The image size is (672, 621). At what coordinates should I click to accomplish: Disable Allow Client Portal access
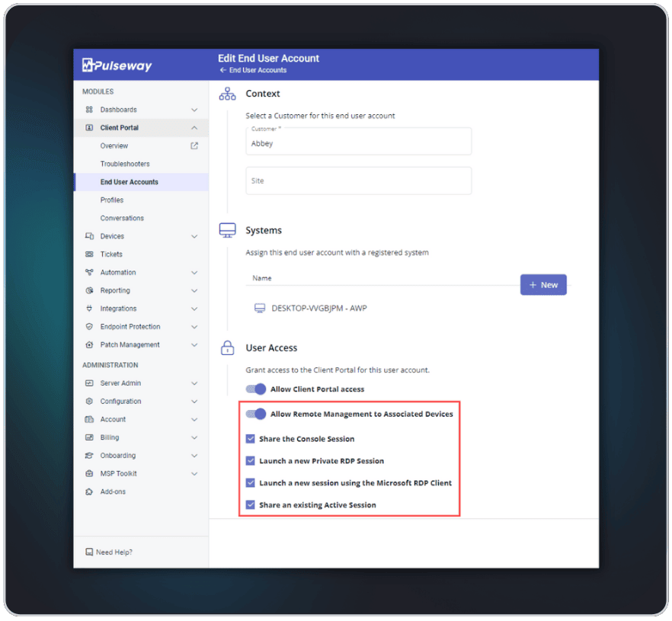click(254, 389)
